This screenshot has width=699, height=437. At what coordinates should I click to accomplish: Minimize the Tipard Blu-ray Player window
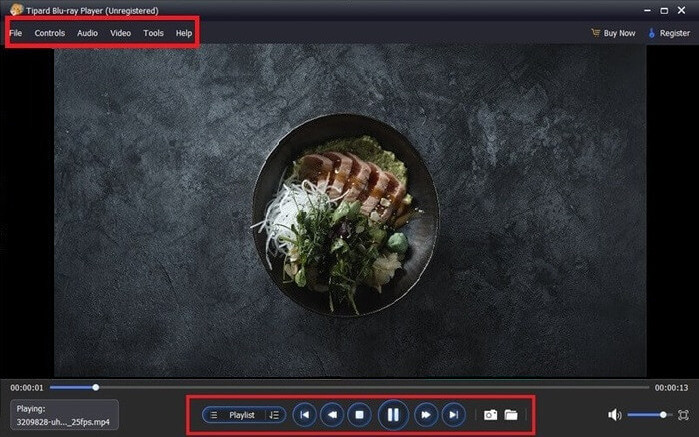[x=647, y=10]
